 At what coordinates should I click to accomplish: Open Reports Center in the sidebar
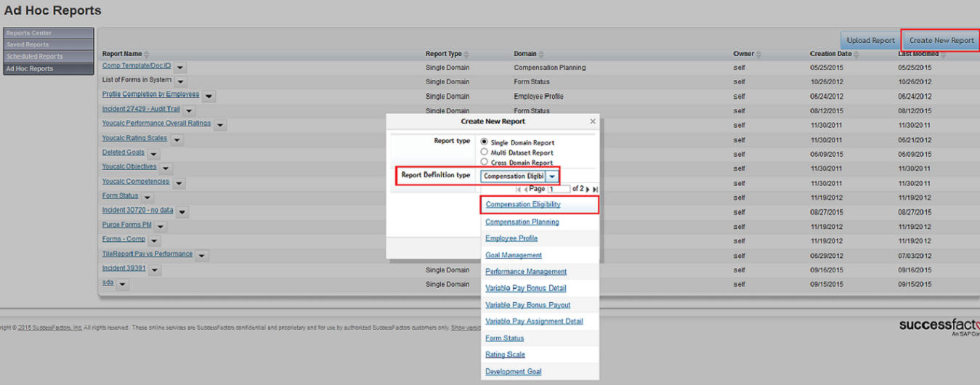pyautogui.click(x=49, y=33)
